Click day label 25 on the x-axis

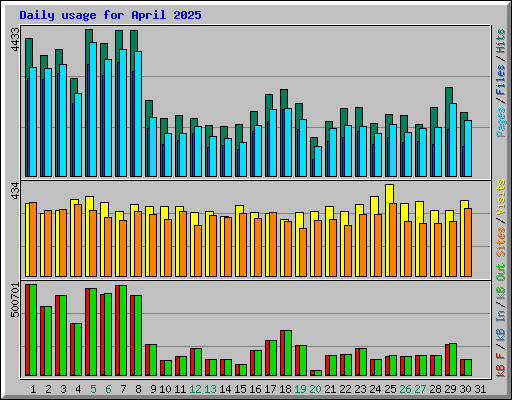point(390,389)
